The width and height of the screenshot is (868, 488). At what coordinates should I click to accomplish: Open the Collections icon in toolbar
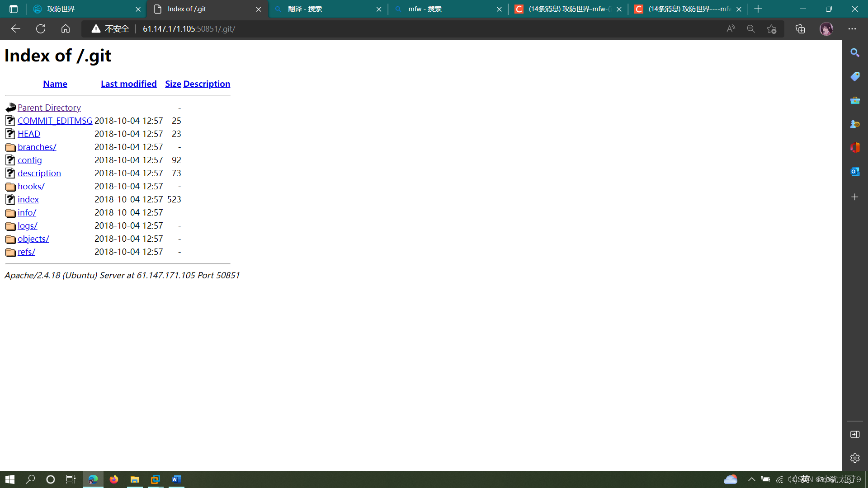tap(800, 29)
